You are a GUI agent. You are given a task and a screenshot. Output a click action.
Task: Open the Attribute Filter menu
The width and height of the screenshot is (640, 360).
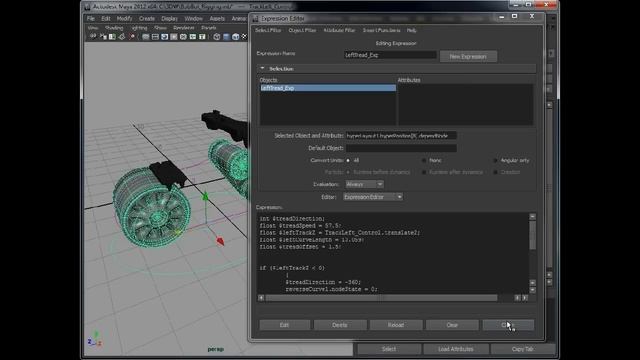[339, 30]
